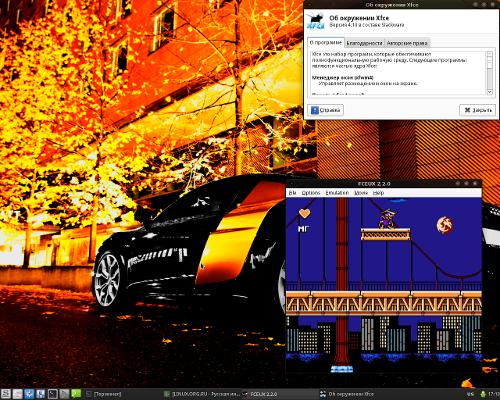500x400 pixels.
Task: Click the scrollbar down arrow in the about text
Action: (490, 92)
